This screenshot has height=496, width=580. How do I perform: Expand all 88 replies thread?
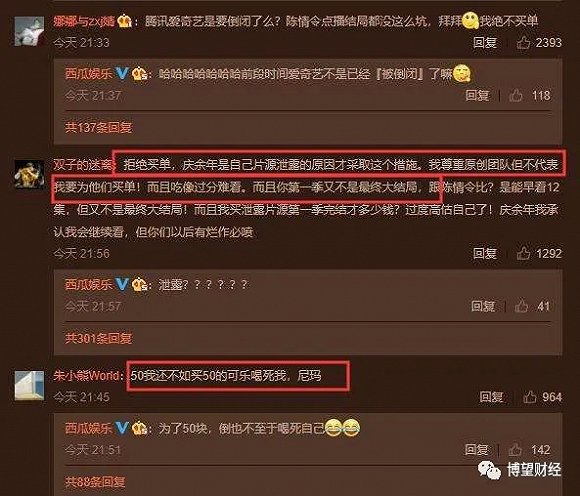[95, 481]
